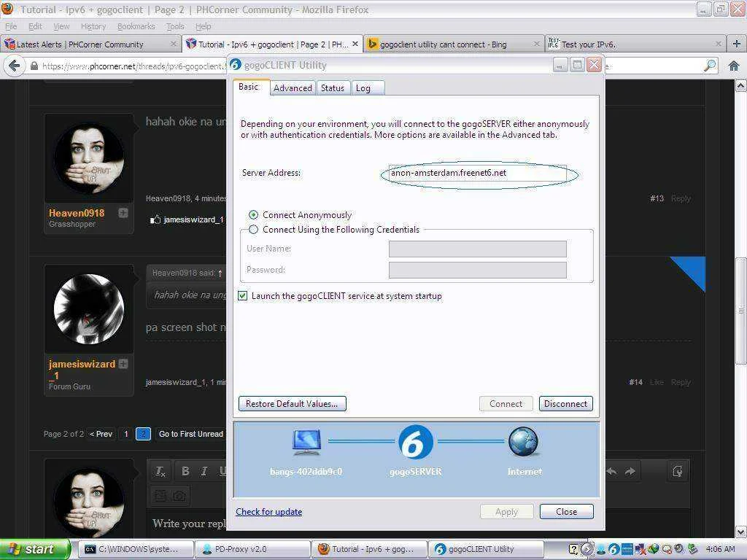Go to forum page 1
The image size is (747, 560).
(125, 434)
